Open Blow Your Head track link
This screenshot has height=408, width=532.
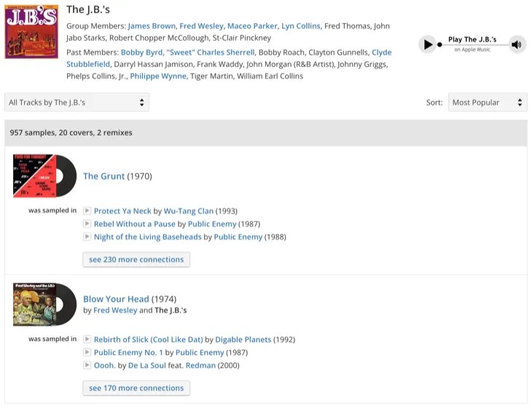(x=116, y=299)
